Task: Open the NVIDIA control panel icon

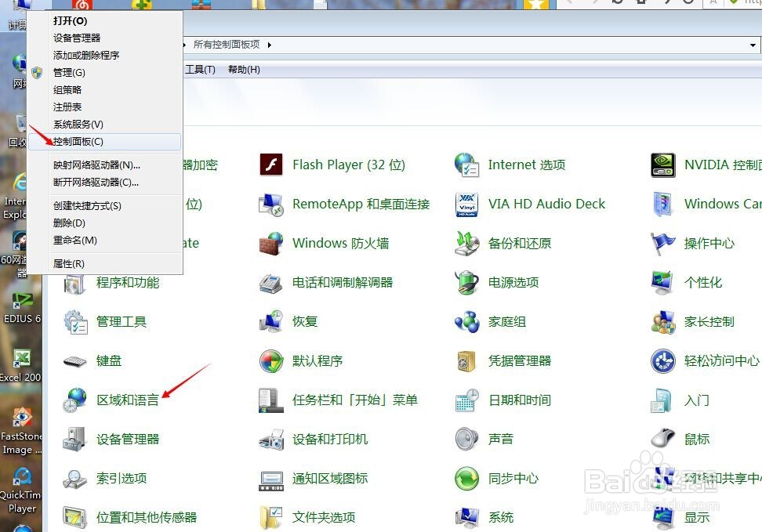Action: pyautogui.click(x=663, y=165)
